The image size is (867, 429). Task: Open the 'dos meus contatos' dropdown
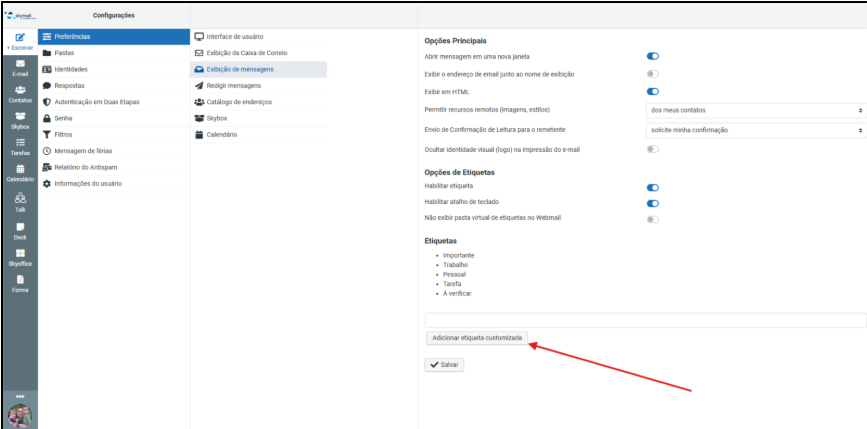[755, 110]
